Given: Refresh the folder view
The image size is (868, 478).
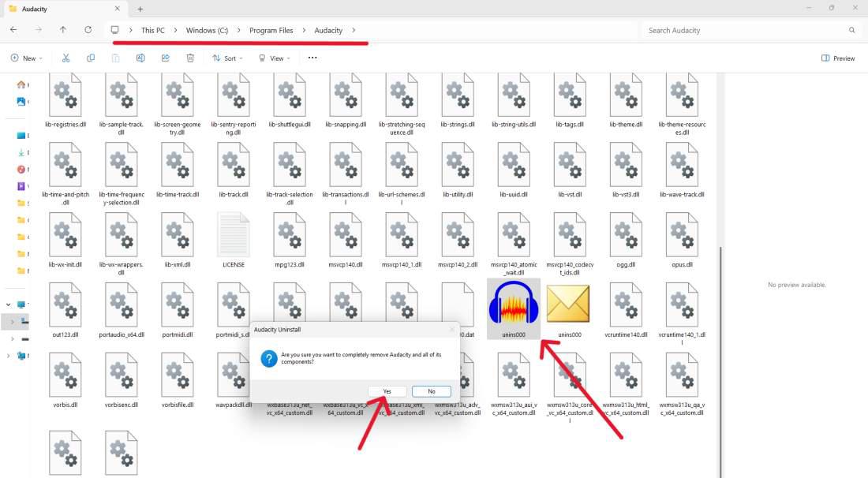Looking at the screenshot, I should [88, 30].
